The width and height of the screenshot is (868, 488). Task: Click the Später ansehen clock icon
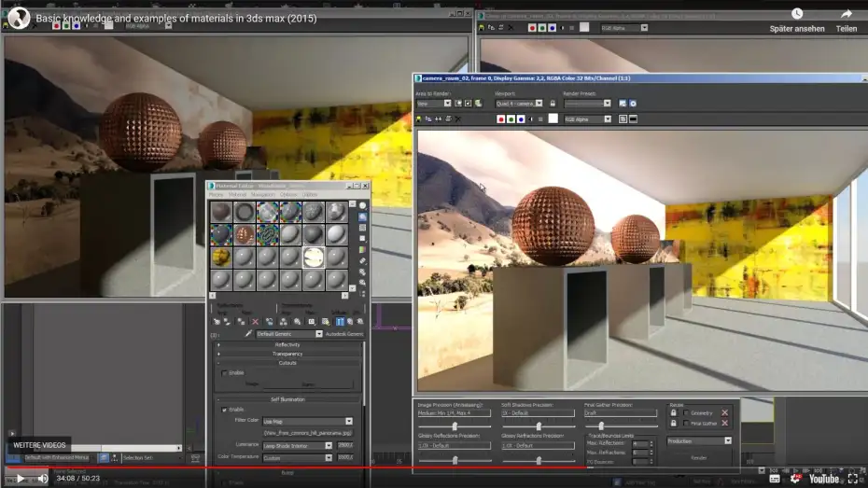[796, 13]
